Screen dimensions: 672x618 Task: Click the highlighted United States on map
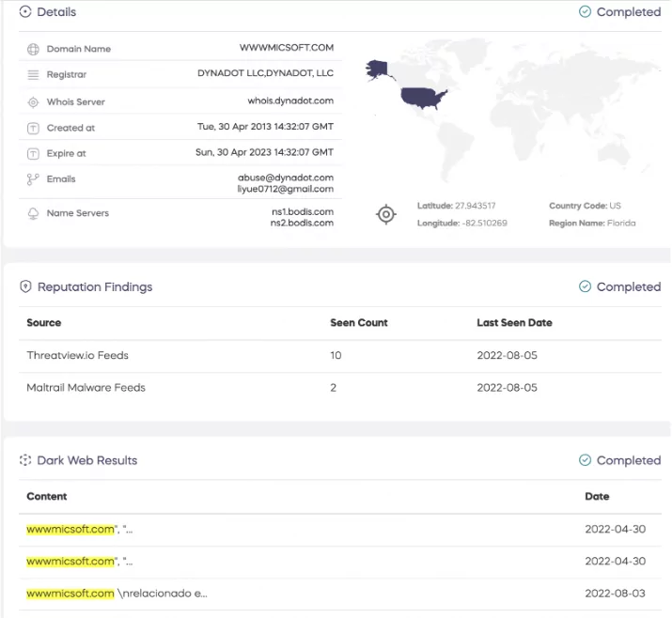click(x=422, y=99)
